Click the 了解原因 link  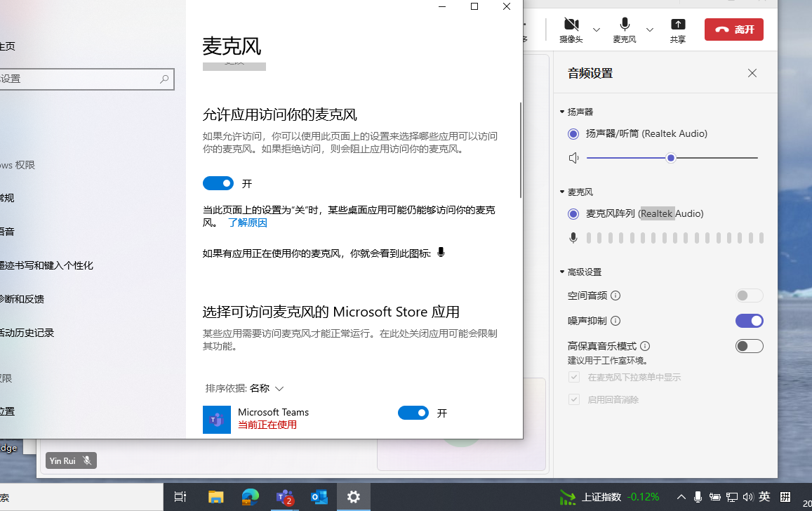pyautogui.click(x=247, y=223)
